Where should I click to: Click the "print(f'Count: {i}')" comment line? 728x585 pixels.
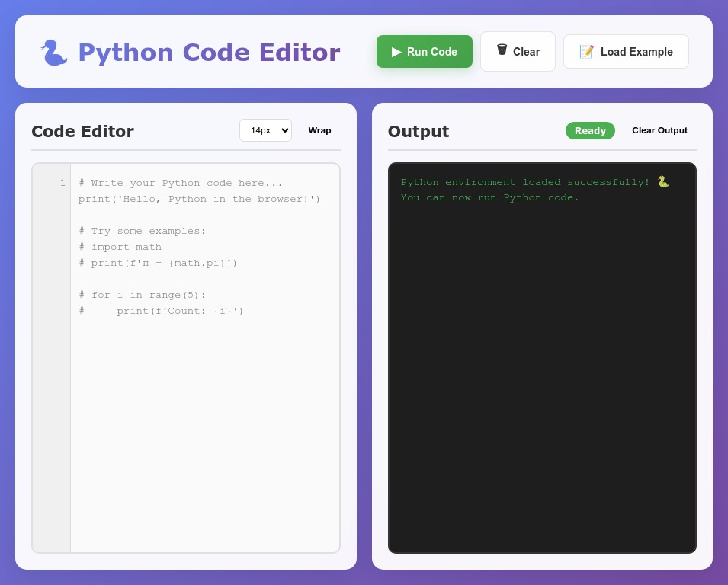(x=161, y=311)
